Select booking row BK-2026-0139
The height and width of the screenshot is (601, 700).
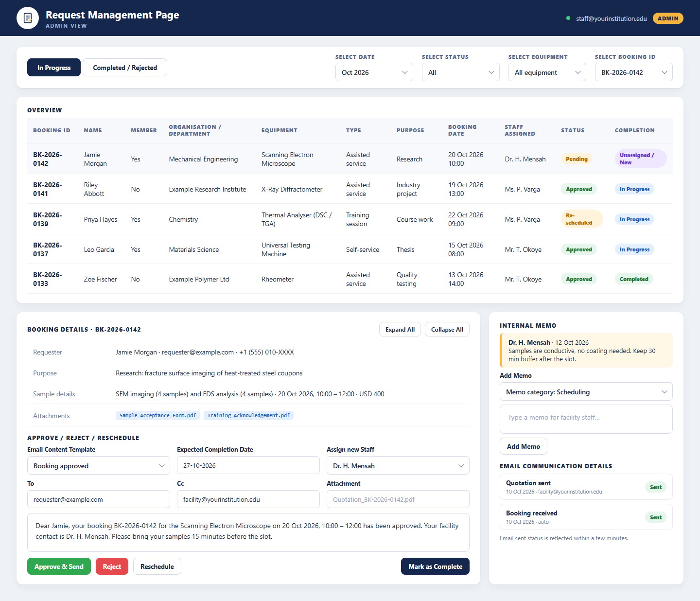350,219
